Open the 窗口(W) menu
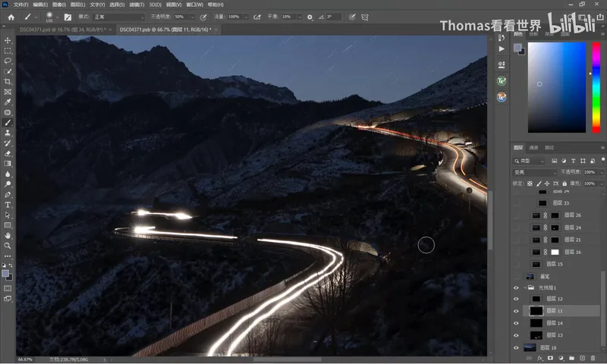 click(195, 5)
